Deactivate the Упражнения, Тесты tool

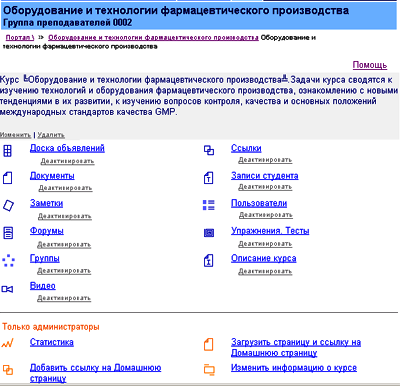pos(265,244)
